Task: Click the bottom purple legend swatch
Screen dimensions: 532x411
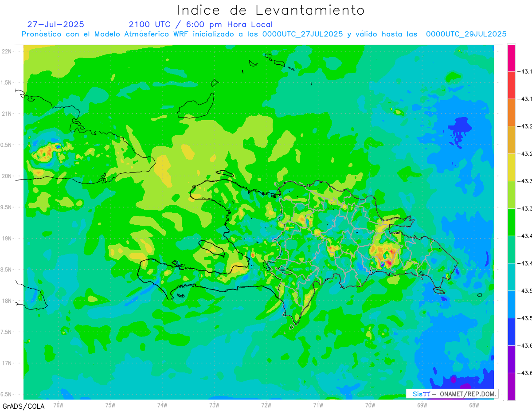Action: (x=511, y=387)
